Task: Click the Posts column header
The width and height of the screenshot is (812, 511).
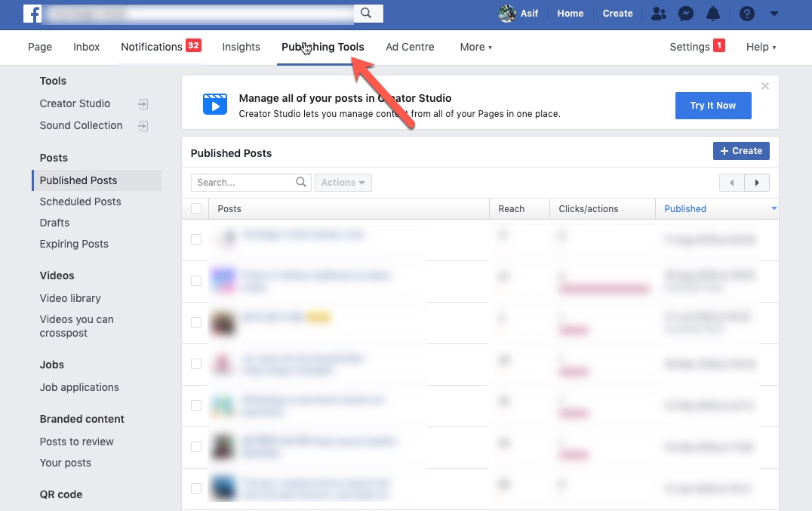Action: [x=349, y=208]
